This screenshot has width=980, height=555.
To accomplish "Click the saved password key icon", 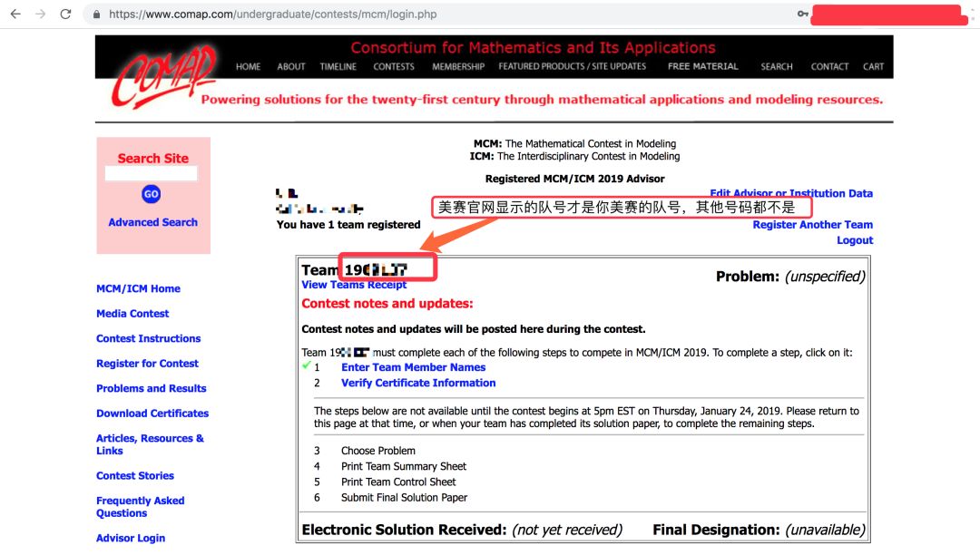I will click(x=802, y=14).
